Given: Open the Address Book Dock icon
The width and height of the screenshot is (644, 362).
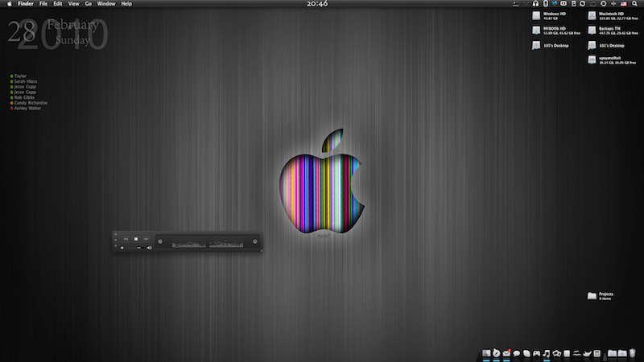Looking at the screenshot, I should click(567, 353).
